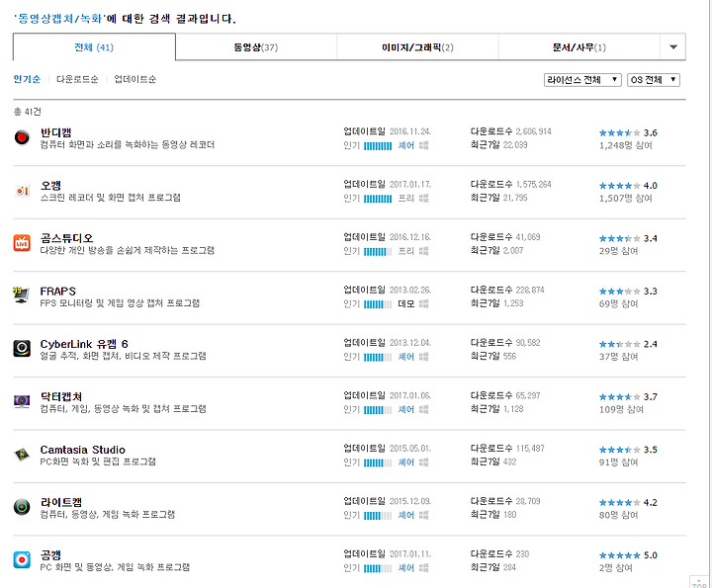712x588 pixels.
Task: Click the 곰스튜디오 orange LIVE icon
Action: point(22,243)
